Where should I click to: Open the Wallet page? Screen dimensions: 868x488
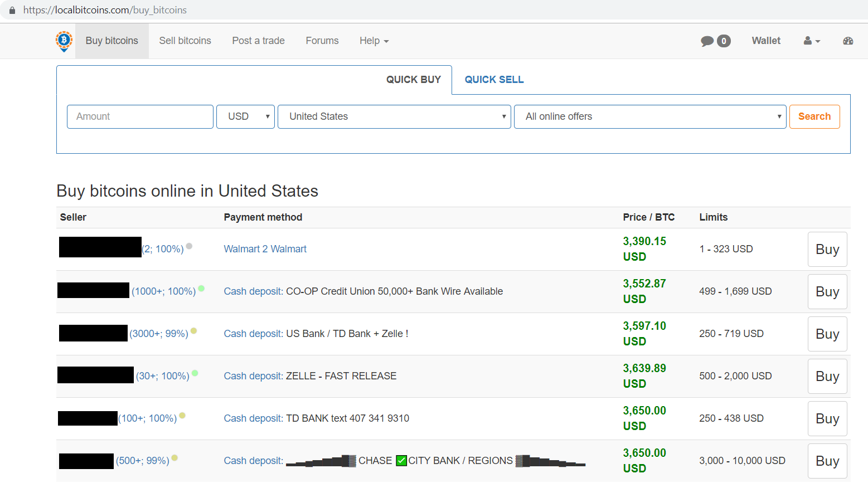766,41
